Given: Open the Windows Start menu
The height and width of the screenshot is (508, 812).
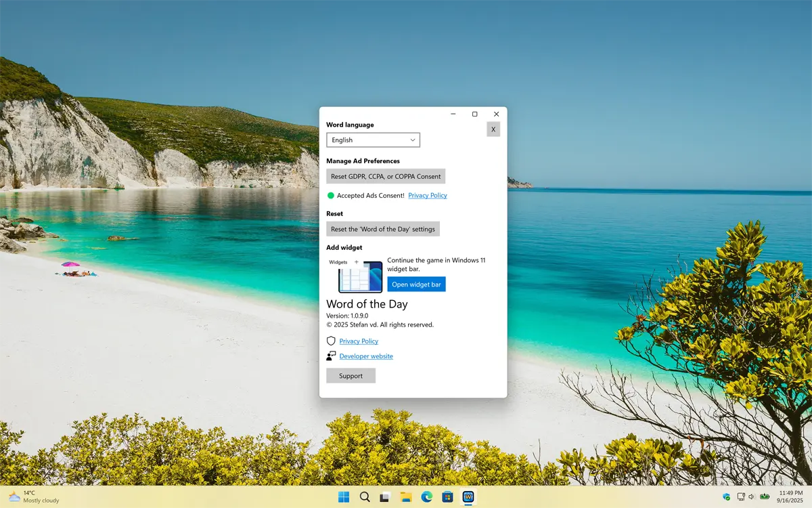Looking at the screenshot, I should [344, 497].
